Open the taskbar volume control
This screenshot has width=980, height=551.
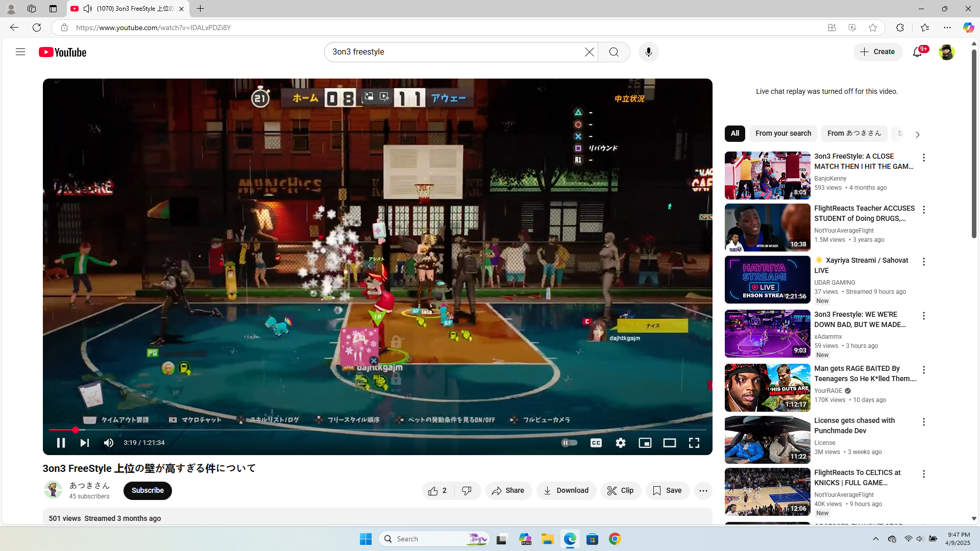pos(920,539)
